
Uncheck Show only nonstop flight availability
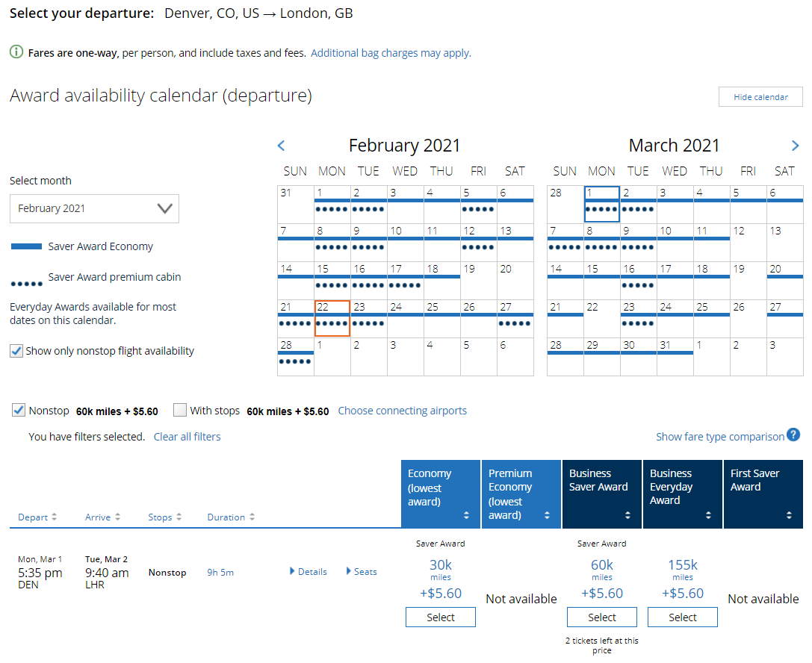point(16,351)
